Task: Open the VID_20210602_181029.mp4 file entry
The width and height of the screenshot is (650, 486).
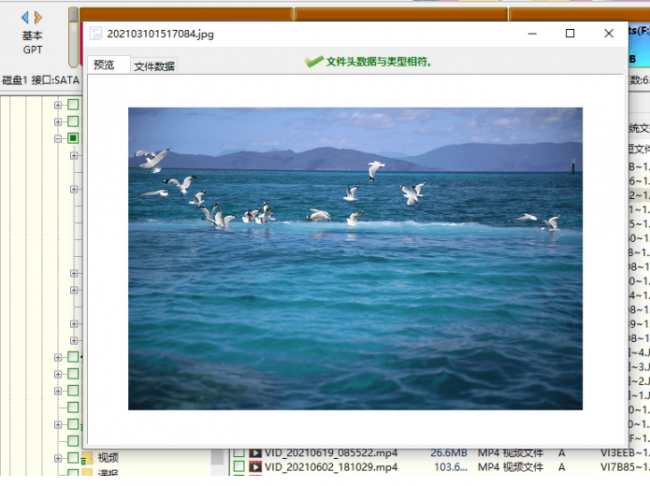Action: pyautogui.click(x=331, y=467)
